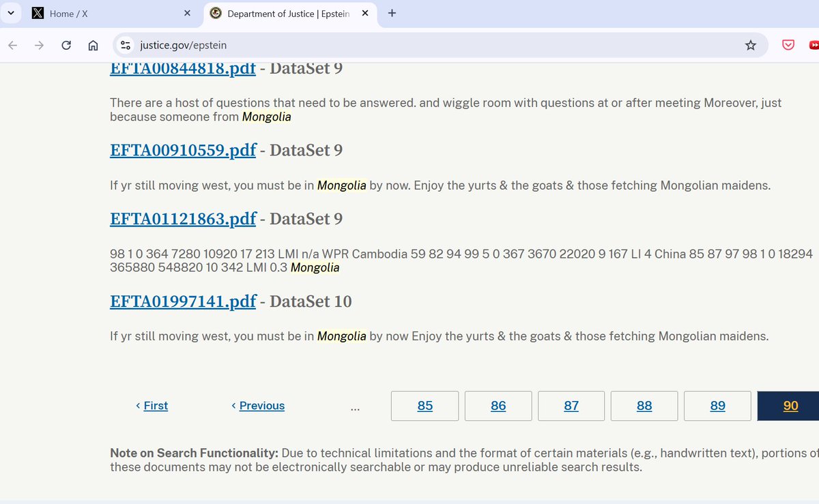The width and height of the screenshot is (819, 504).
Task: Jump to results page 88
Action: tap(644, 406)
